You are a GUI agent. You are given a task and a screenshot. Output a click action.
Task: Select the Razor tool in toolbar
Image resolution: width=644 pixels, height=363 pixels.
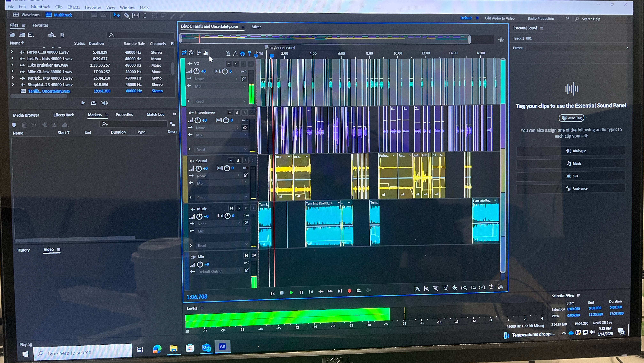pyautogui.click(x=126, y=15)
